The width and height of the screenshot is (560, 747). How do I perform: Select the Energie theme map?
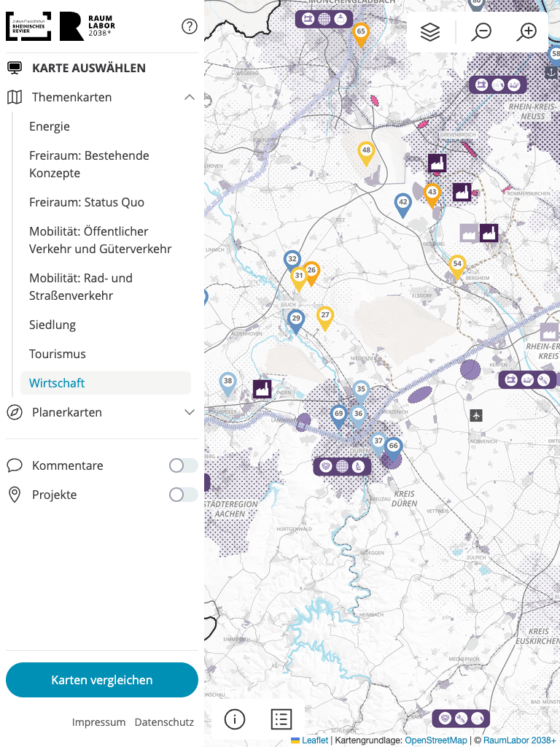(50, 126)
